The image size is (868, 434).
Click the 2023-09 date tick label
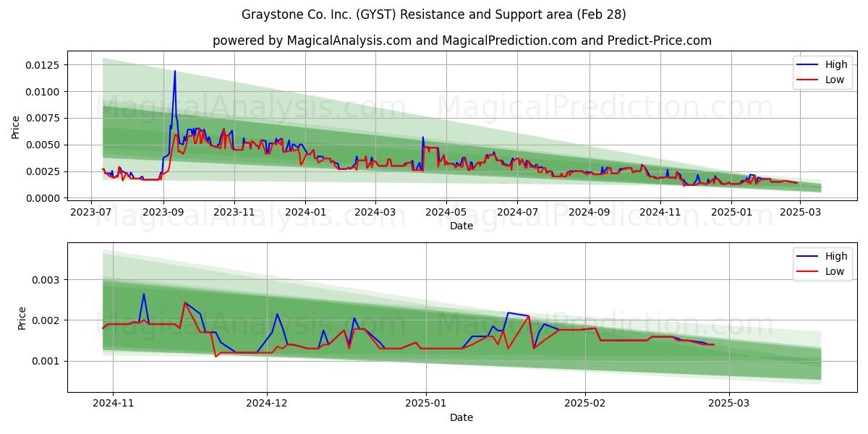[163, 212]
